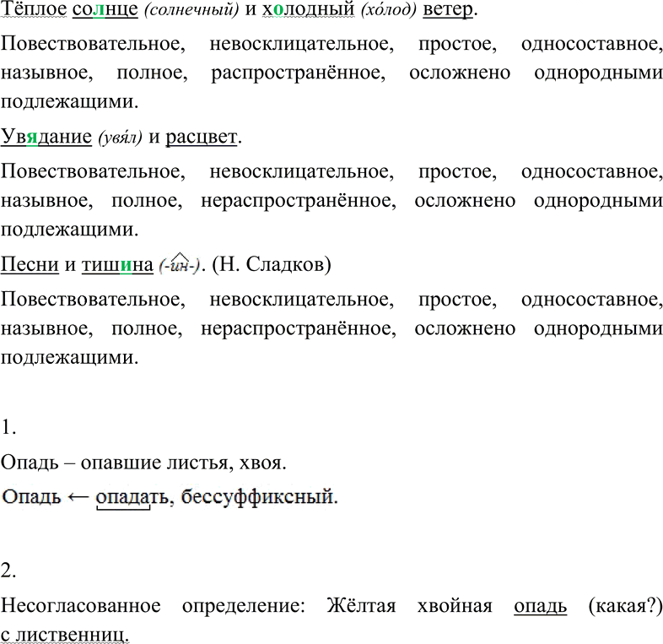Click the list number '2.'
The width and height of the screenshot is (663, 644).
8,571
